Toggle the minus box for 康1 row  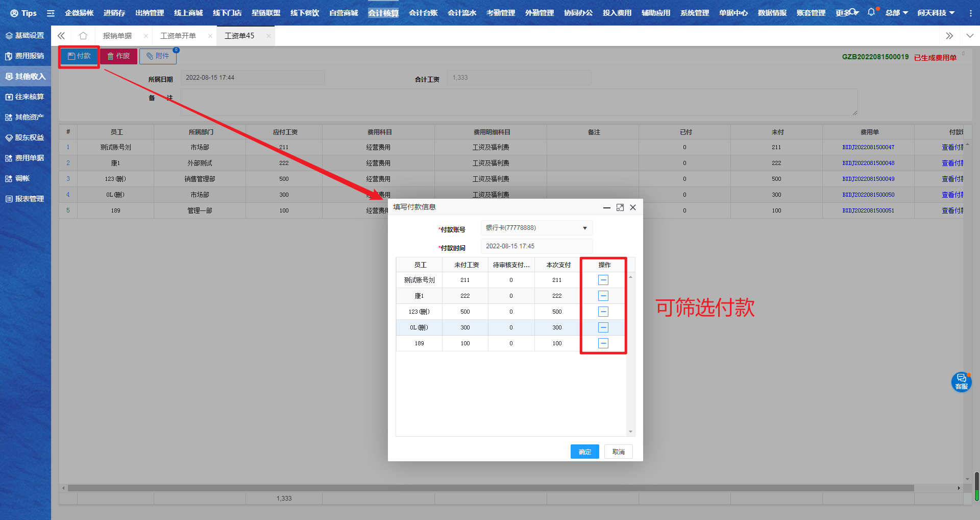point(603,296)
